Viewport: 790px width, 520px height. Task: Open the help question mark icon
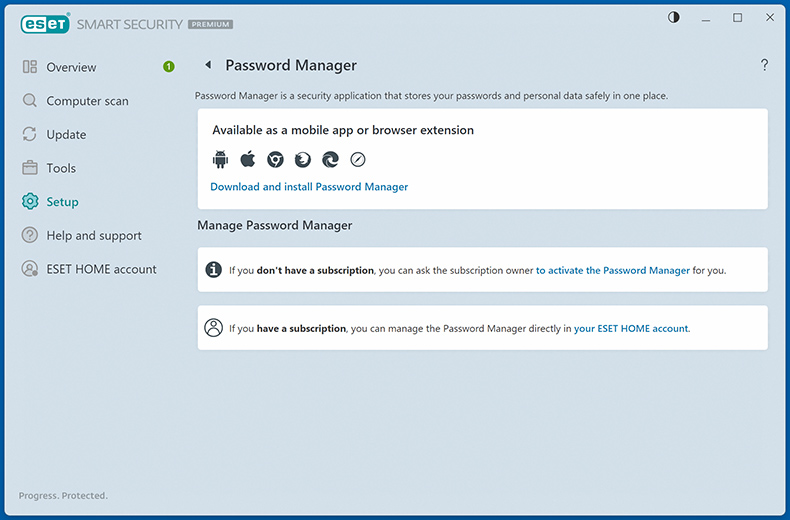click(764, 65)
